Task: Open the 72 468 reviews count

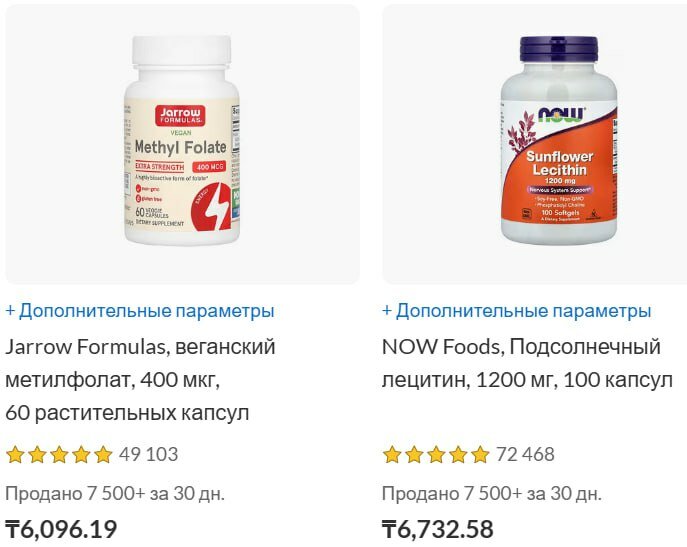Action: (525, 455)
